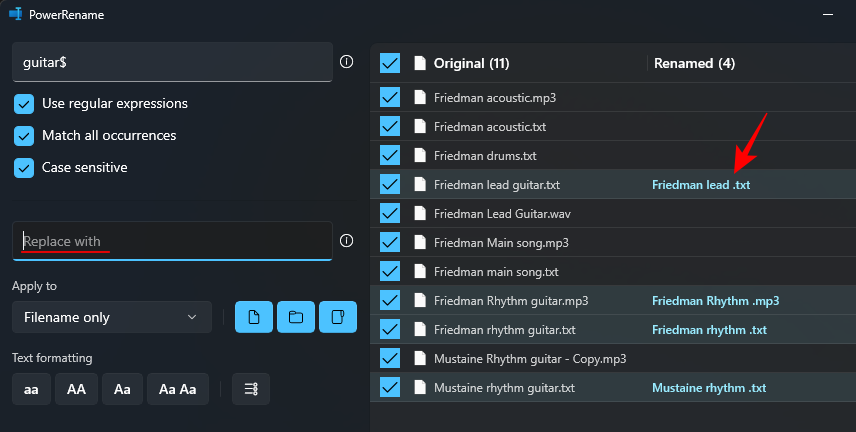The image size is (856, 432).
Task: Click the Renamed (4) column header
Action: point(694,63)
